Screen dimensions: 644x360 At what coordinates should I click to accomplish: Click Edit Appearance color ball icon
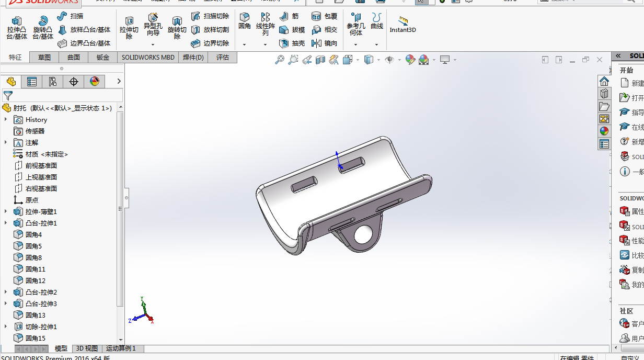tap(410, 60)
